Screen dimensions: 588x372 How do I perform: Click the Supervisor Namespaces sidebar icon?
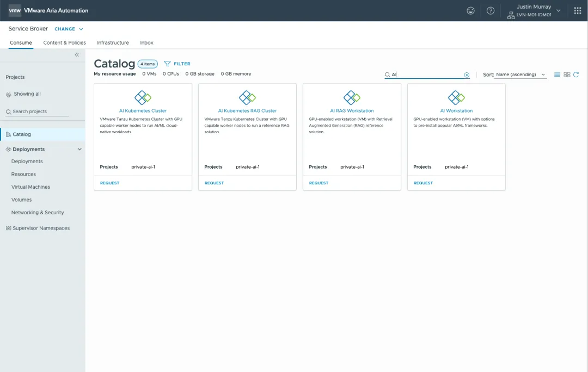(x=9, y=228)
